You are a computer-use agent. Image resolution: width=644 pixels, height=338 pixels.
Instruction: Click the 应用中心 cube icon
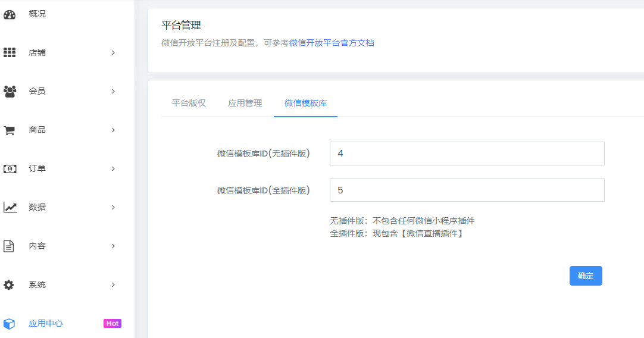pos(9,324)
